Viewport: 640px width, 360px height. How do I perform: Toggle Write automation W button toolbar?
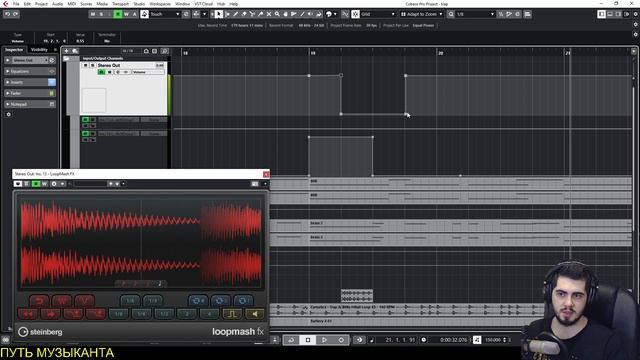[x=126, y=14]
